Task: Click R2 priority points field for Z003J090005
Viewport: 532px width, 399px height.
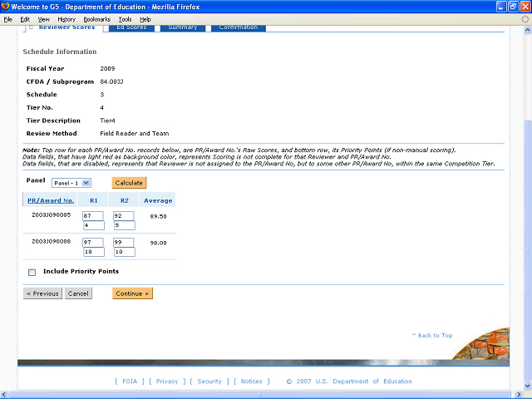Action: (124, 225)
